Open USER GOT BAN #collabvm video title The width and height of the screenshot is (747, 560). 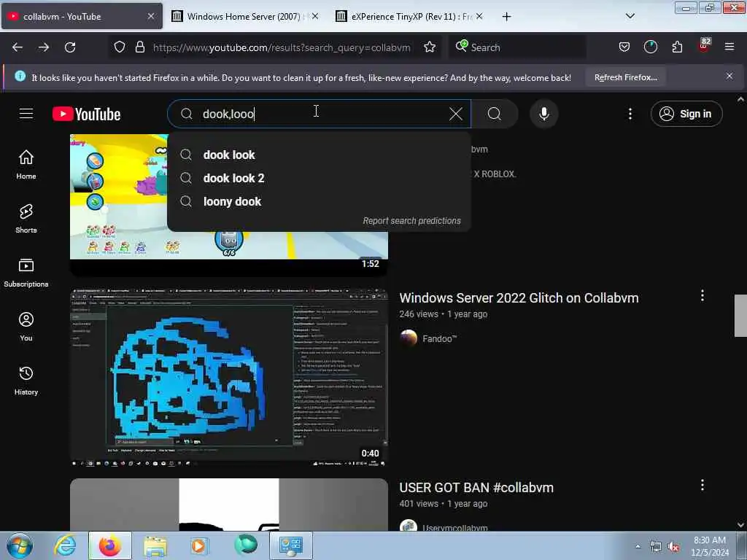[x=476, y=488]
